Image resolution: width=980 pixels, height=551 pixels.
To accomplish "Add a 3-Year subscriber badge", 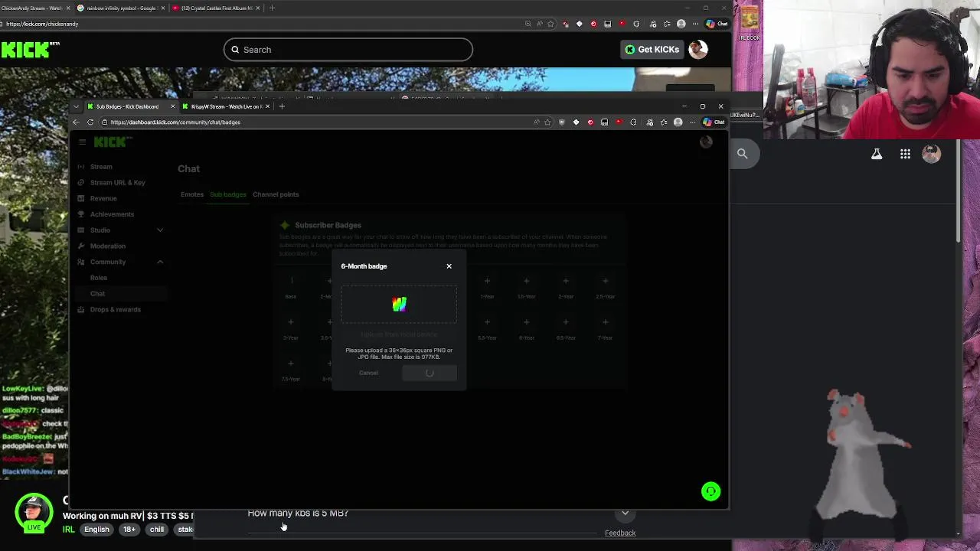I will 290,322.
